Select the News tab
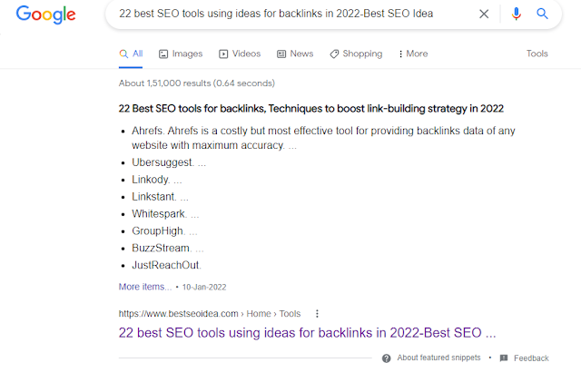Screen dimensions: 581x392 coord(295,54)
